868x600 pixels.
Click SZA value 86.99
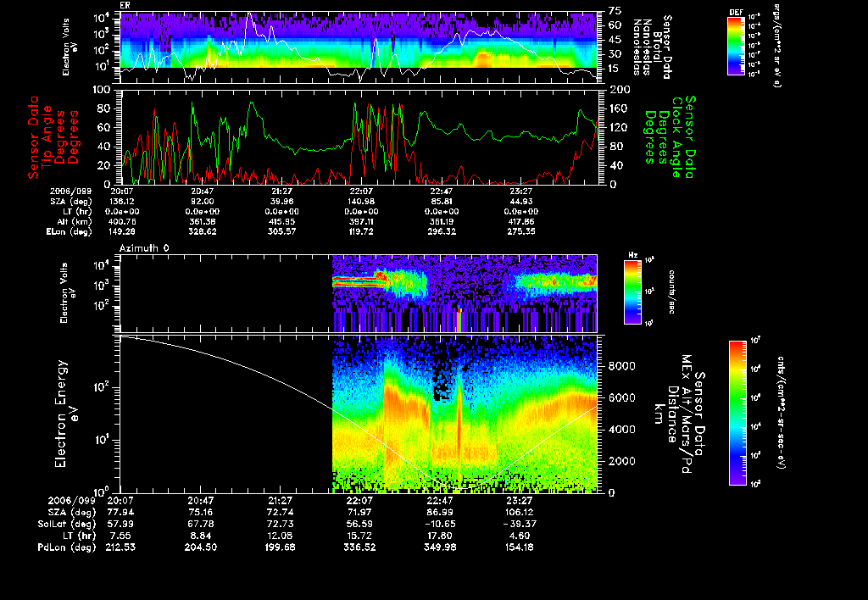coord(440,512)
